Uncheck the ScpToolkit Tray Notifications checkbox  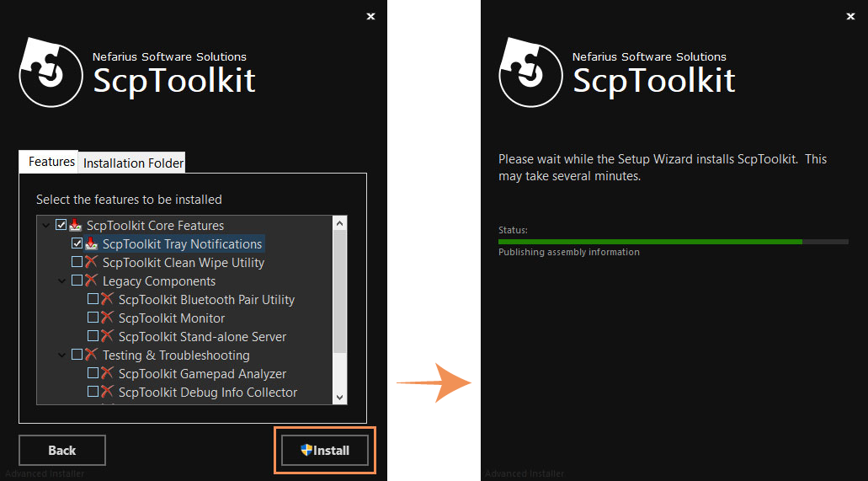tap(77, 243)
